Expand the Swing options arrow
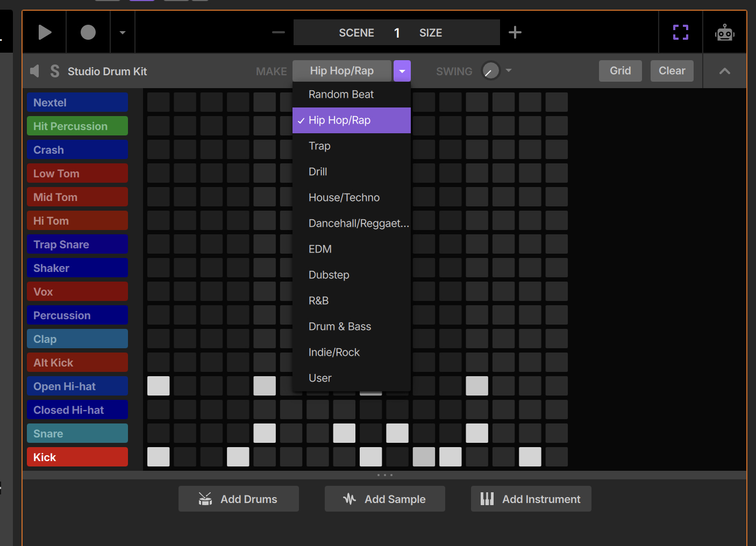756x546 pixels. coord(509,70)
